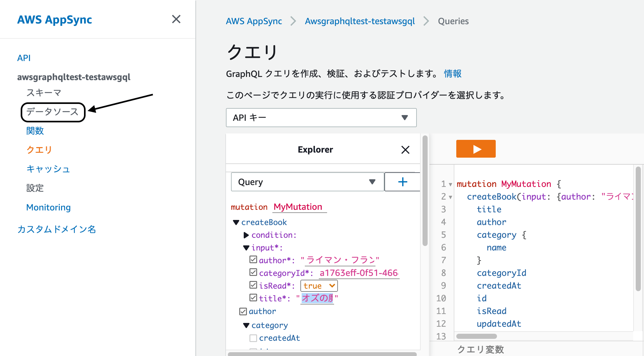
Task: Edit the author value ライマン・フラン field
Action: (340, 260)
